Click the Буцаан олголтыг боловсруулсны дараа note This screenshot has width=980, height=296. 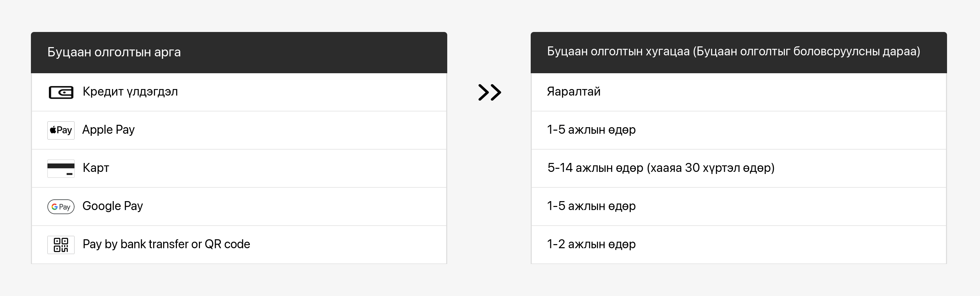click(807, 52)
